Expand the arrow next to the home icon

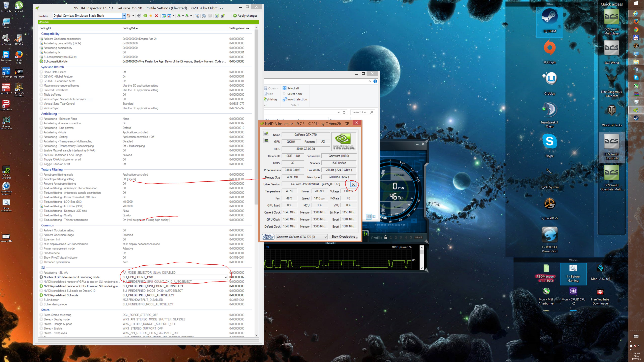(x=133, y=16)
